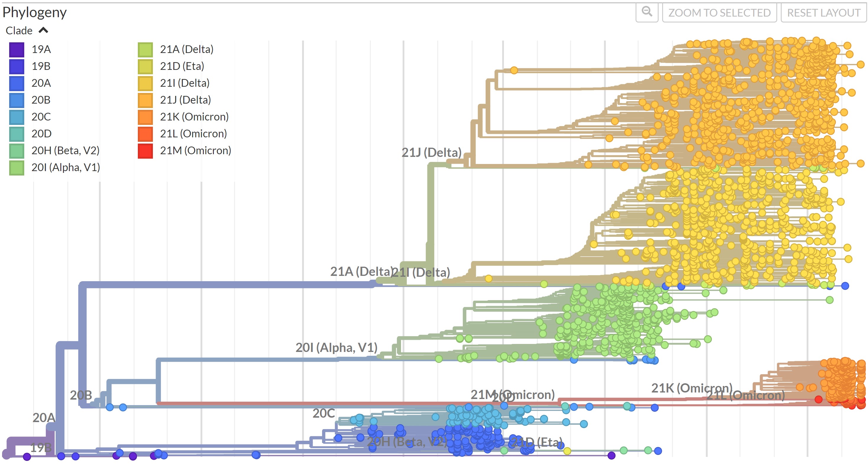The width and height of the screenshot is (868, 465).
Task: Click the 21K (Omicron) legend swatch
Action: point(145,117)
